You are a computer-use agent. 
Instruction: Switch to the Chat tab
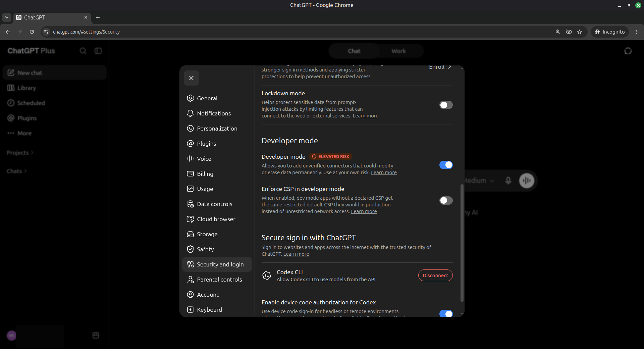pos(354,51)
